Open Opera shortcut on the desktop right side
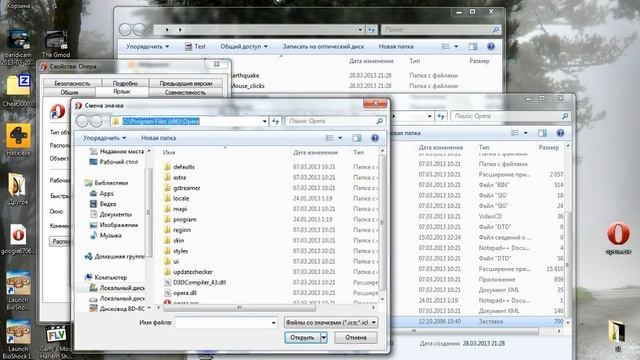The image size is (640, 360). [x=618, y=238]
